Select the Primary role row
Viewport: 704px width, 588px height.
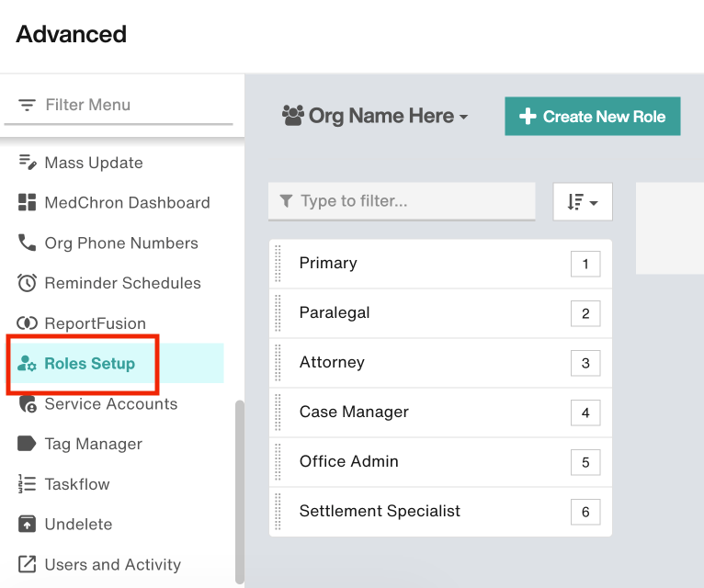pyautogui.click(x=440, y=264)
